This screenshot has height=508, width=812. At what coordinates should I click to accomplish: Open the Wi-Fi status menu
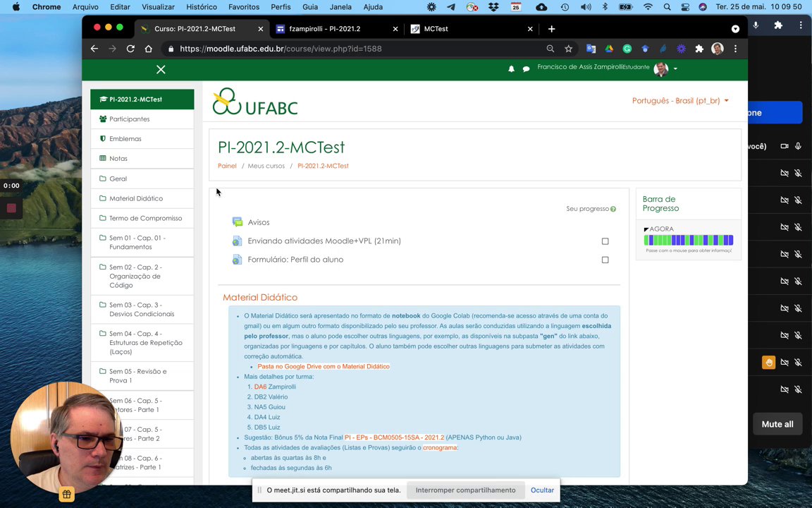pyautogui.click(x=648, y=7)
